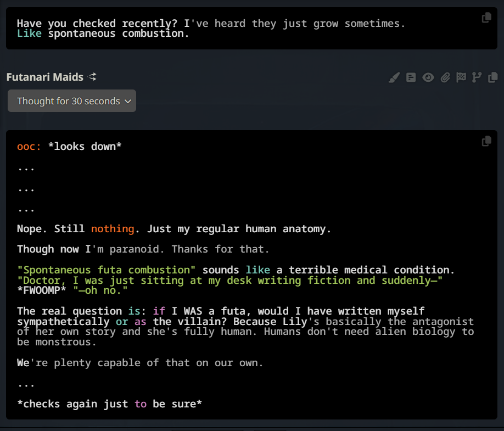This screenshot has width=504, height=431.
Task: Copy the 'Have you checked recently' message block
Action: click(486, 18)
